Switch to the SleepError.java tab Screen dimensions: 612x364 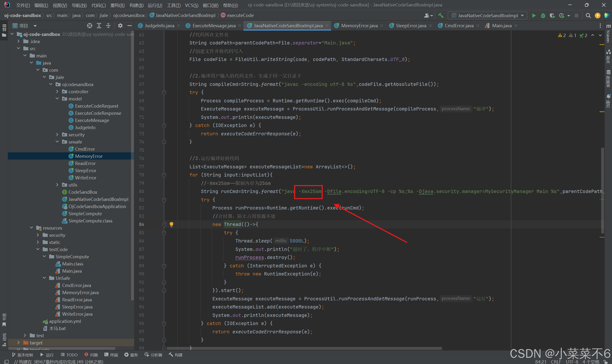411,26
